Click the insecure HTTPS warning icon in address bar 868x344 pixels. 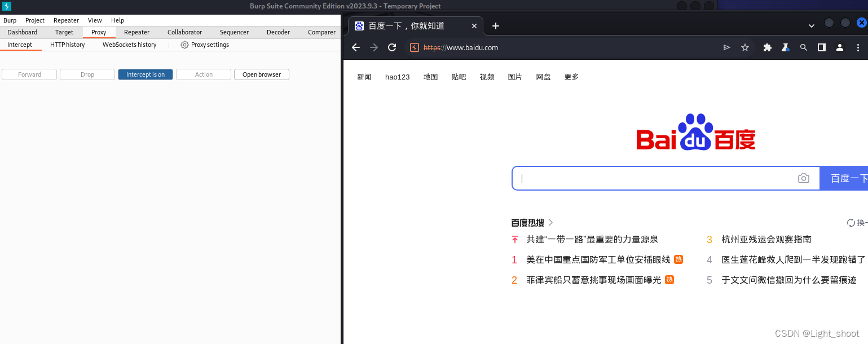[x=415, y=47]
